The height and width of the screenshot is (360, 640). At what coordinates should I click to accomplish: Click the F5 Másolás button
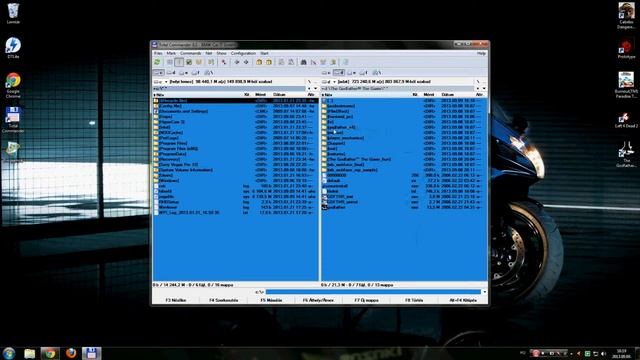coord(271,300)
